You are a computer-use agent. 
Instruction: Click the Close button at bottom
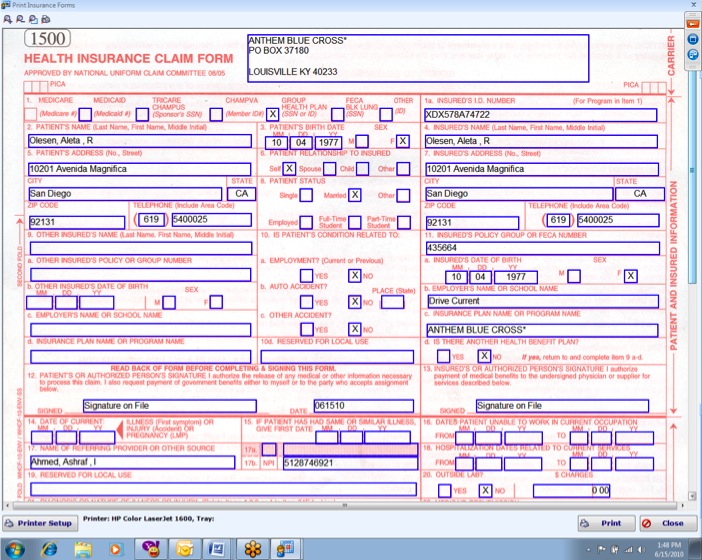click(668, 523)
